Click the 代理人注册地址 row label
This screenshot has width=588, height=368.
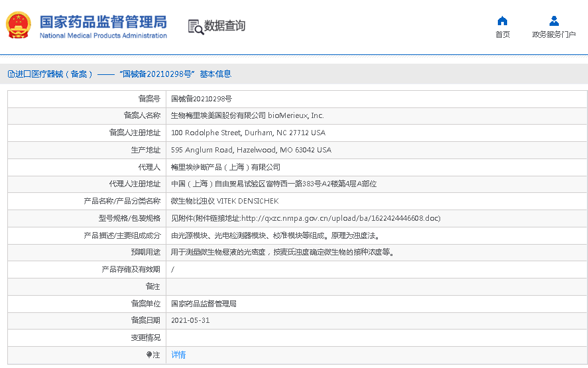pos(135,184)
